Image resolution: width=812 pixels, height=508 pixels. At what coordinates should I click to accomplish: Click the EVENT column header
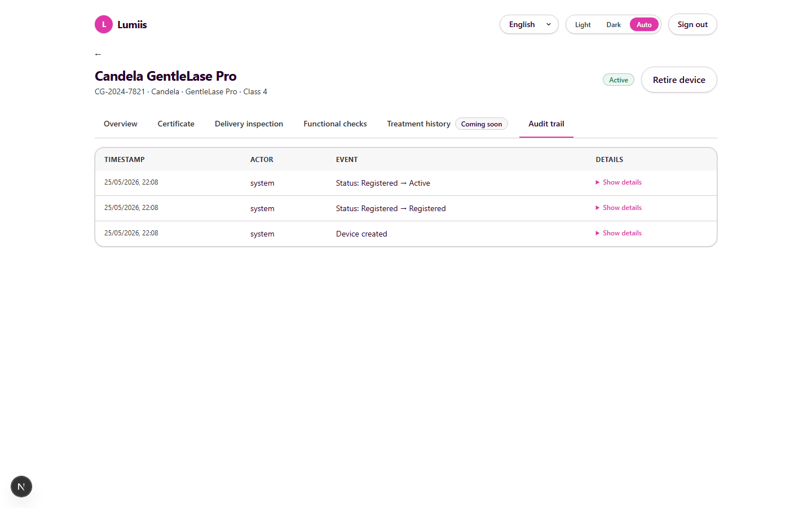[x=347, y=160]
